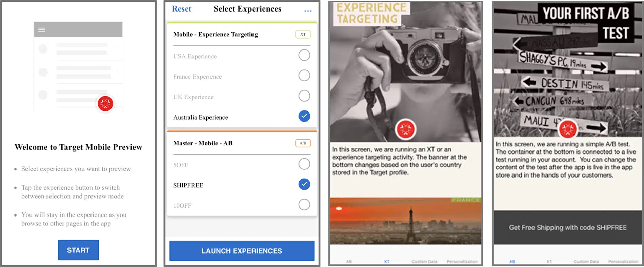
Task: Open Personalization tab in Experience Targeting screen
Action: [462, 261]
